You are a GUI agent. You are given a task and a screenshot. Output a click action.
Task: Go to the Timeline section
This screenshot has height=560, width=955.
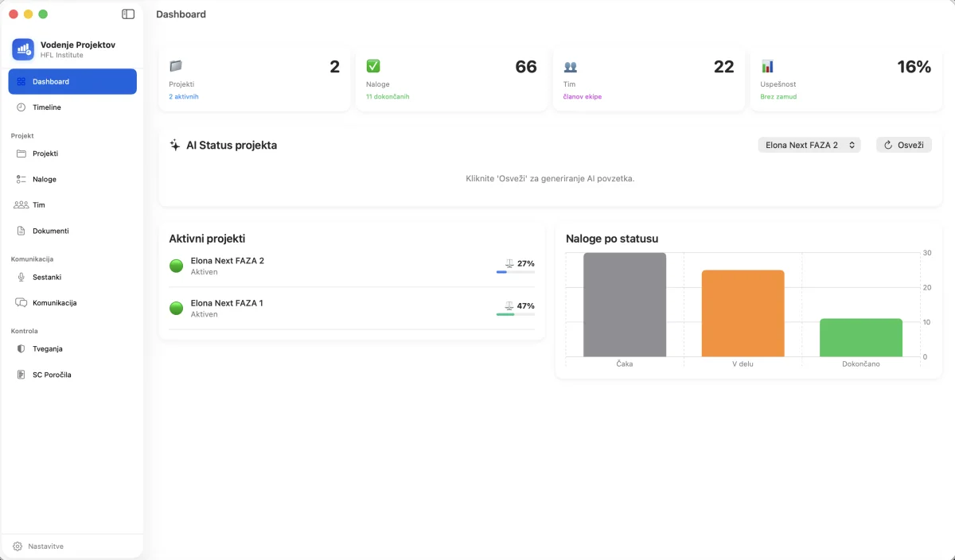[72, 107]
